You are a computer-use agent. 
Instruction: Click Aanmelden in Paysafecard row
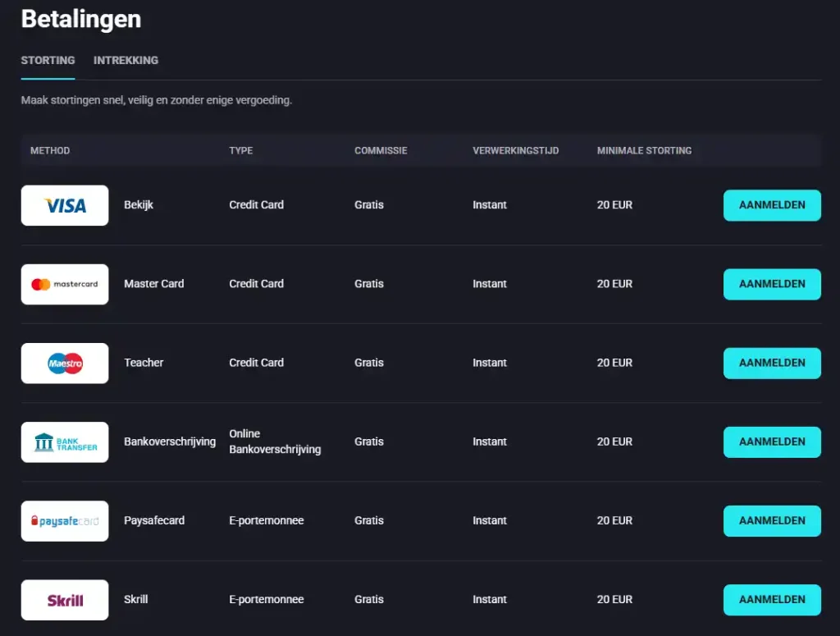[x=772, y=521]
